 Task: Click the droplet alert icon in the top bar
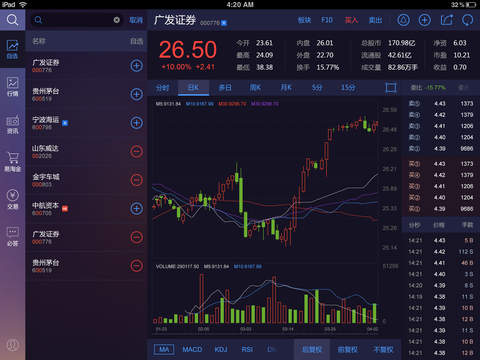click(x=403, y=20)
